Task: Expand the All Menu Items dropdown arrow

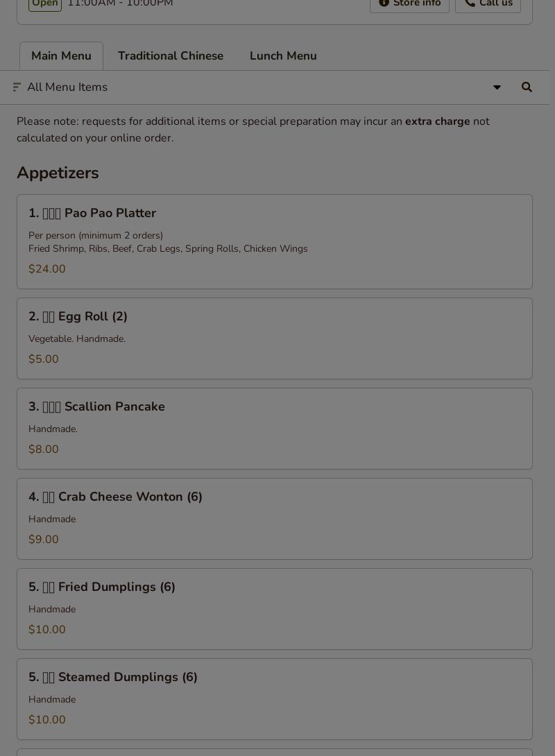Action: coord(497,87)
